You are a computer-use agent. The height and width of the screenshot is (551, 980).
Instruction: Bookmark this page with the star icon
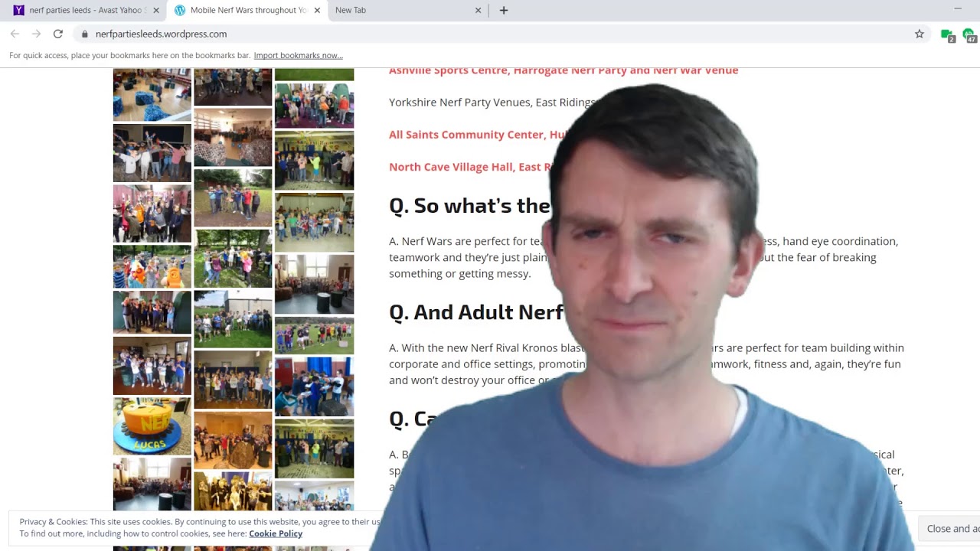920,34
